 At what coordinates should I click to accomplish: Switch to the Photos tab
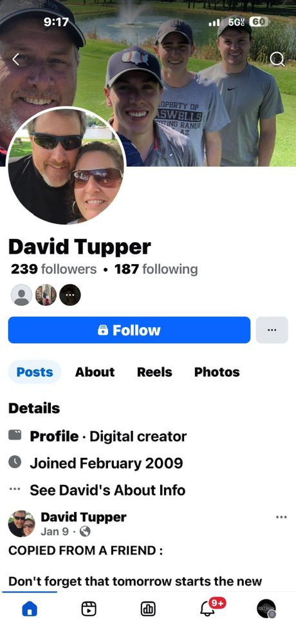click(x=217, y=372)
